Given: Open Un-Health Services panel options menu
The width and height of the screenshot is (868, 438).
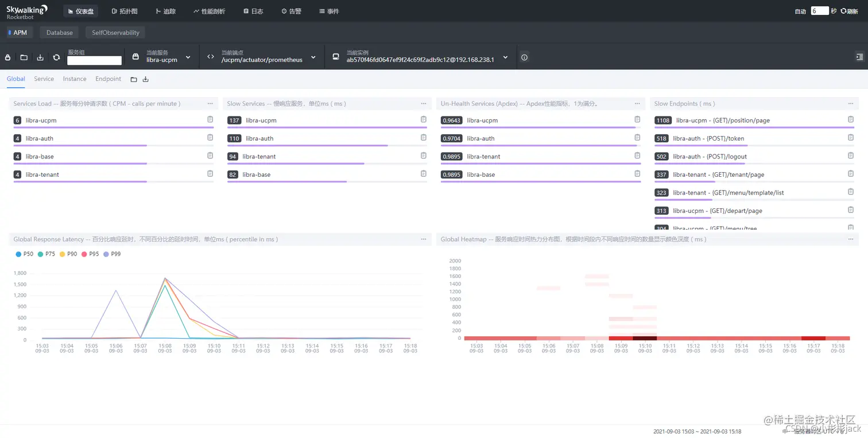Looking at the screenshot, I should click(637, 104).
